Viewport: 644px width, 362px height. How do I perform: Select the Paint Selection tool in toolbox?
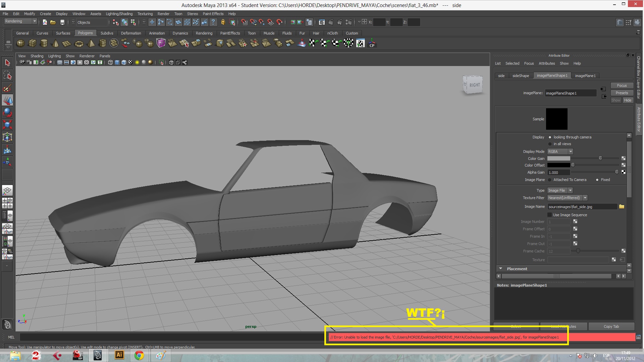[7, 88]
